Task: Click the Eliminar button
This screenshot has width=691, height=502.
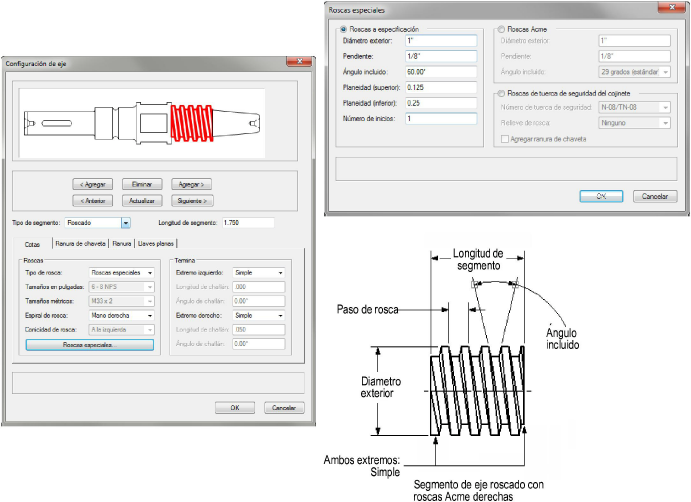Action: coord(142,184)
